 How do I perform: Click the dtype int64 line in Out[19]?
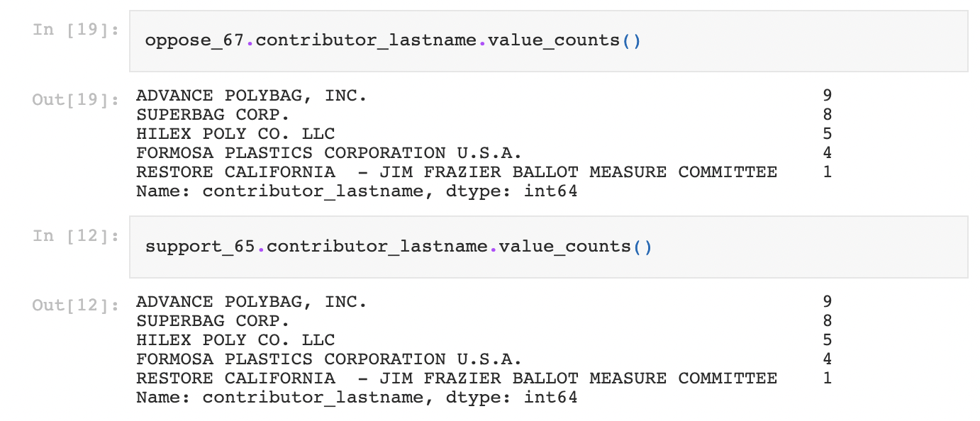tap(357, 191)
